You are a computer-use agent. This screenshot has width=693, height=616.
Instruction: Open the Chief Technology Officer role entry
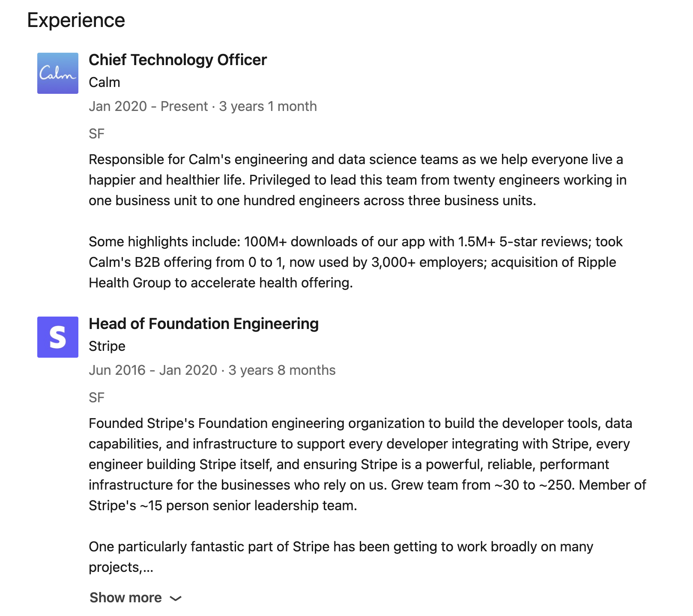(x=177, y=60)
